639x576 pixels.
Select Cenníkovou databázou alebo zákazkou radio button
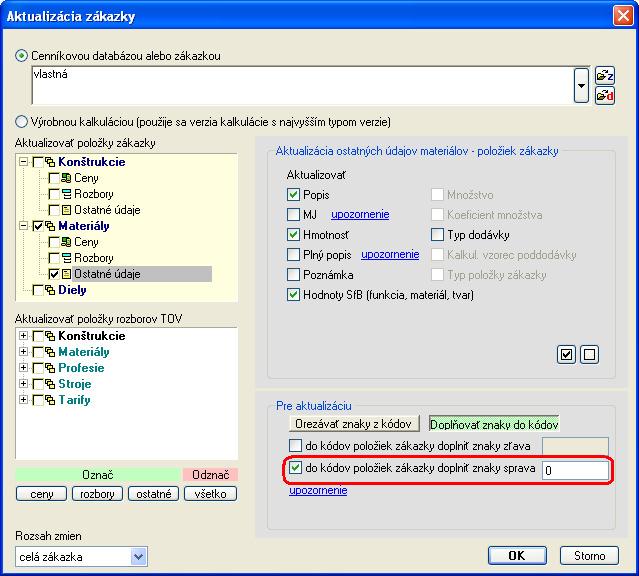point(22,56)
